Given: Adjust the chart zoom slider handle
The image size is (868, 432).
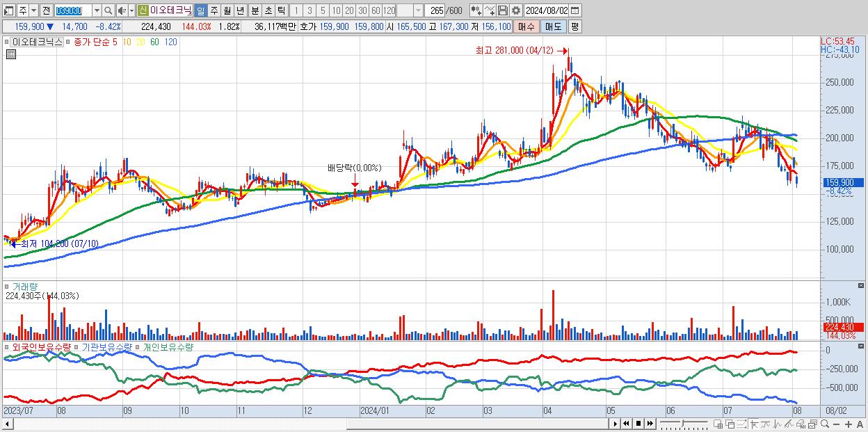Looking at the screenshot, I should [682, 424].
